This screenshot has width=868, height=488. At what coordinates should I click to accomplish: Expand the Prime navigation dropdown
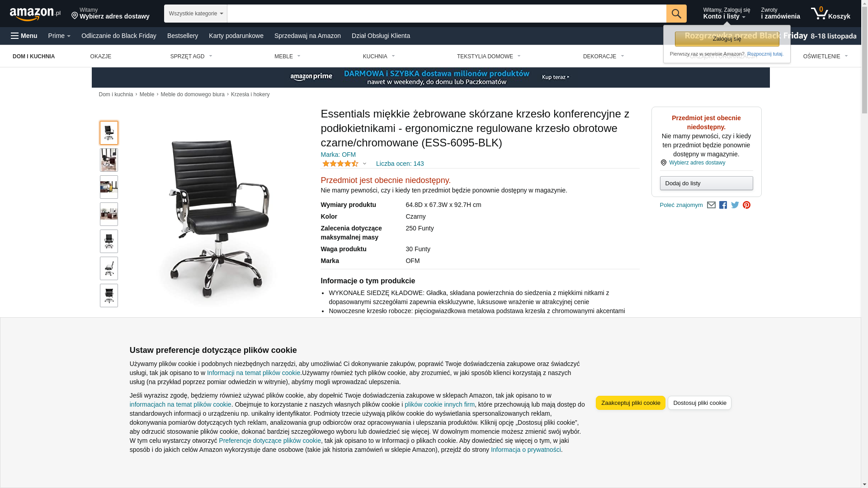point(59,36)
